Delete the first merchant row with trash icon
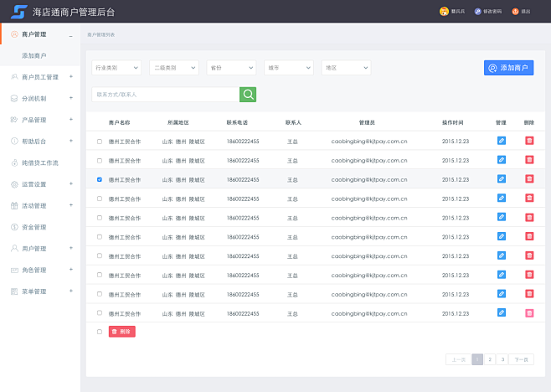551x392 pixels. pyautogui.click(x=529, y=141)
